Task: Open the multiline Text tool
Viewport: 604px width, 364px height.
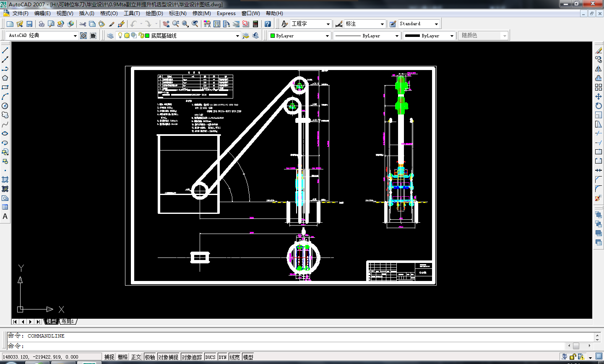Action: coord(5,216)
